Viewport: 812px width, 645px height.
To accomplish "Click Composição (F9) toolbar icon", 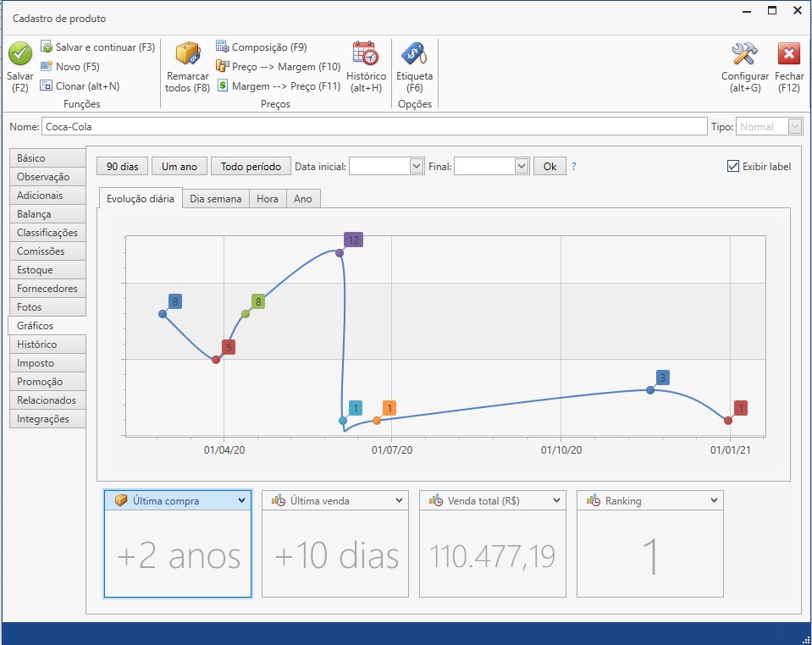I will (223, 47).
